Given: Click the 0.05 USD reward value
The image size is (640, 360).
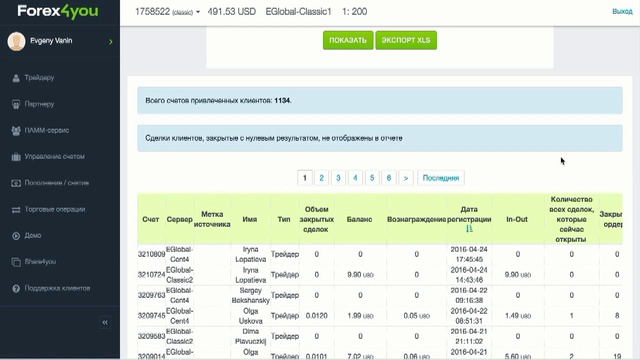Looking at the screenshot, I should coord(416,316).
